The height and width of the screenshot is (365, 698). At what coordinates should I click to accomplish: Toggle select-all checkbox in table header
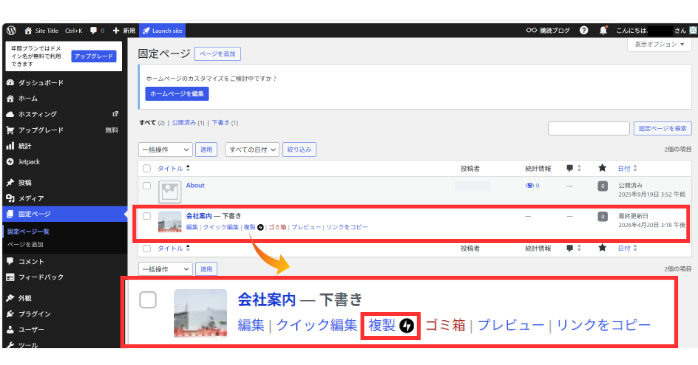pos(146,168)
